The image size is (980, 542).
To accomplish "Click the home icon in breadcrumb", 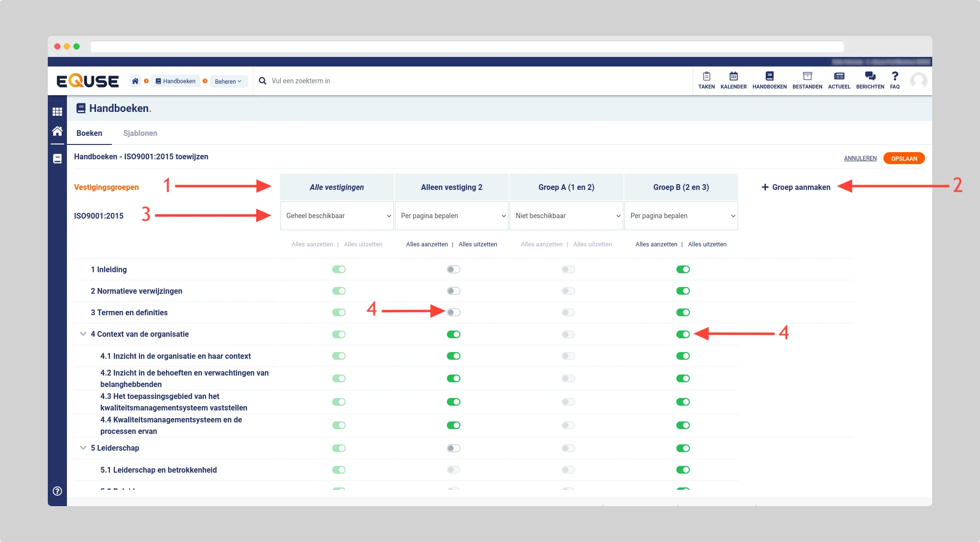I will pyautogui.click(x=135, y=81).
